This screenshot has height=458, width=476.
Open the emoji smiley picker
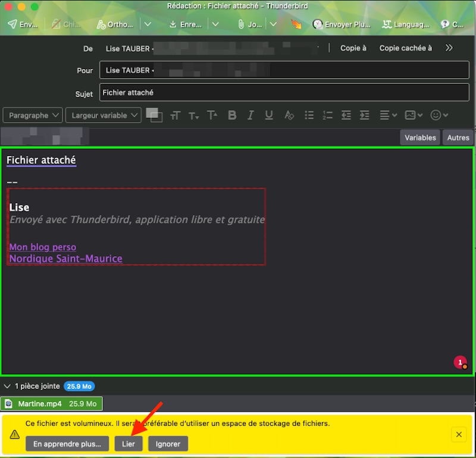click(439, 115)
